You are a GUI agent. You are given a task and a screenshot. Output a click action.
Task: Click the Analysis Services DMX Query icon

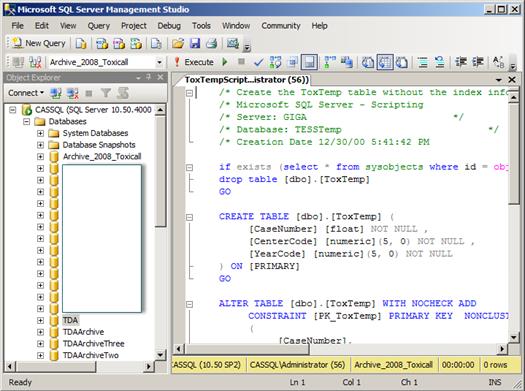pyautogui.click(x=119, y=44)
